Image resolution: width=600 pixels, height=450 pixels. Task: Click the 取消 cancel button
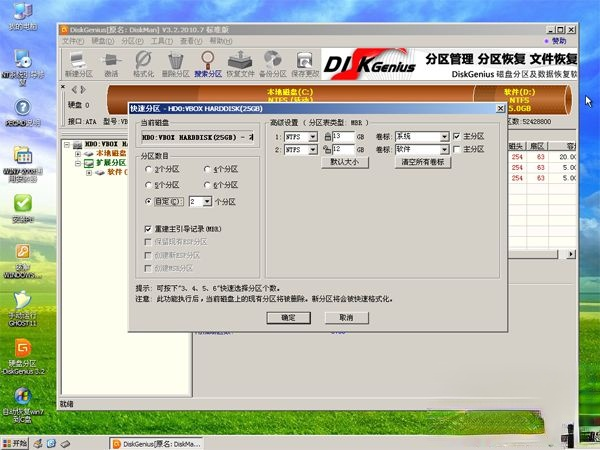(347, 318)
